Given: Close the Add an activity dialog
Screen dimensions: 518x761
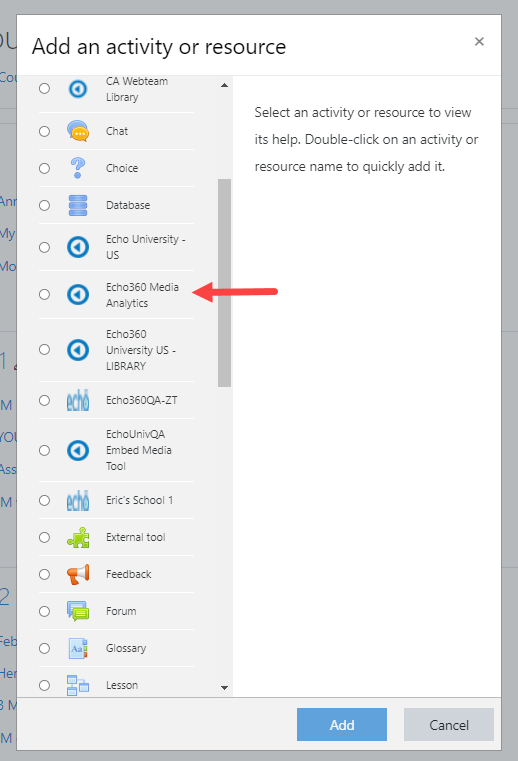Looking at the screenshot, I should click(x=479, y=42).
